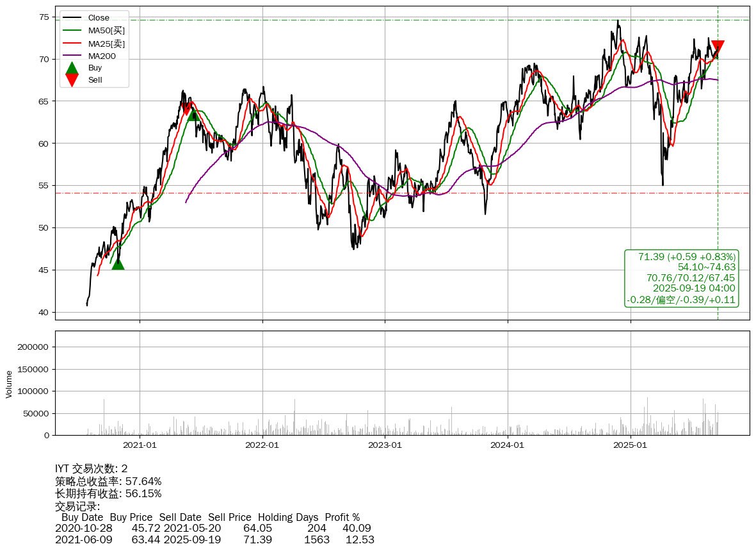756x551 pixels.
Task: Select the MA25[卖] legend label
Action: tap(106, 44)
